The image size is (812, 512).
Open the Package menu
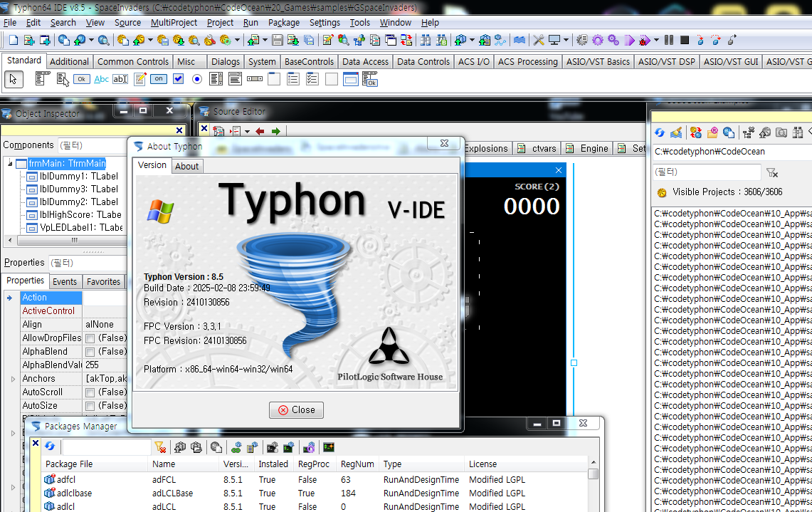point(284,23)
